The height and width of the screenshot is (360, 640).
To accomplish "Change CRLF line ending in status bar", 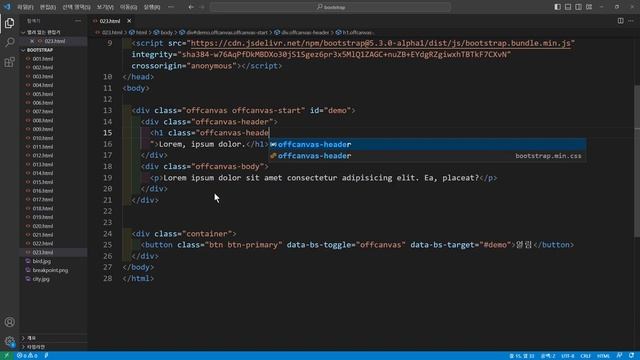I will click(x=586, y=356).
